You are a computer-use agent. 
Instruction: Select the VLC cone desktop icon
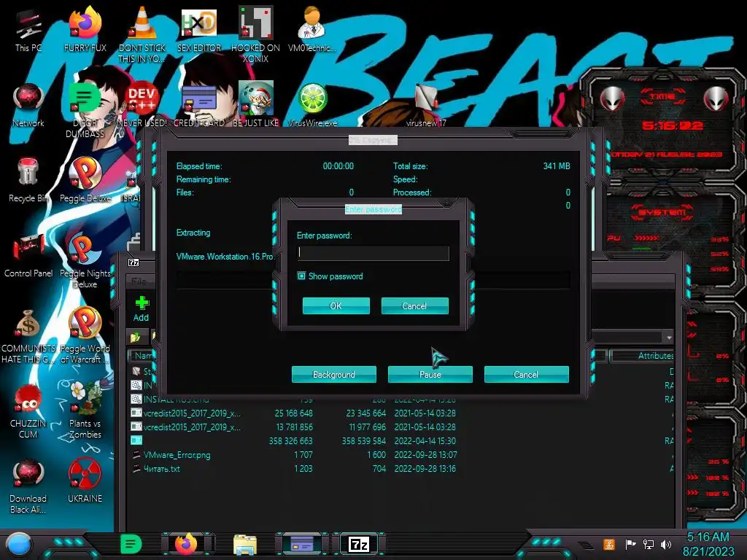tap(142, 34)
